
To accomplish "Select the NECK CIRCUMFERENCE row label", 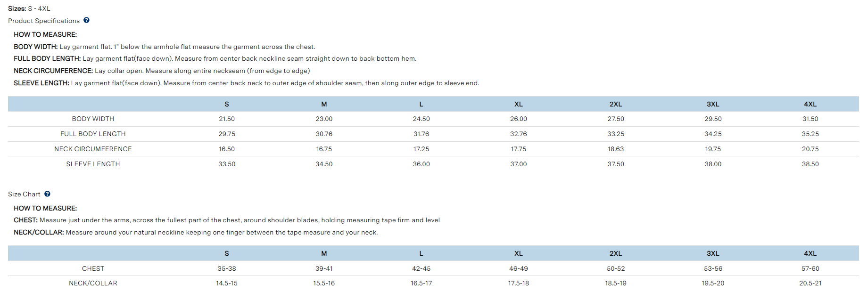I will tap(93, 149).
